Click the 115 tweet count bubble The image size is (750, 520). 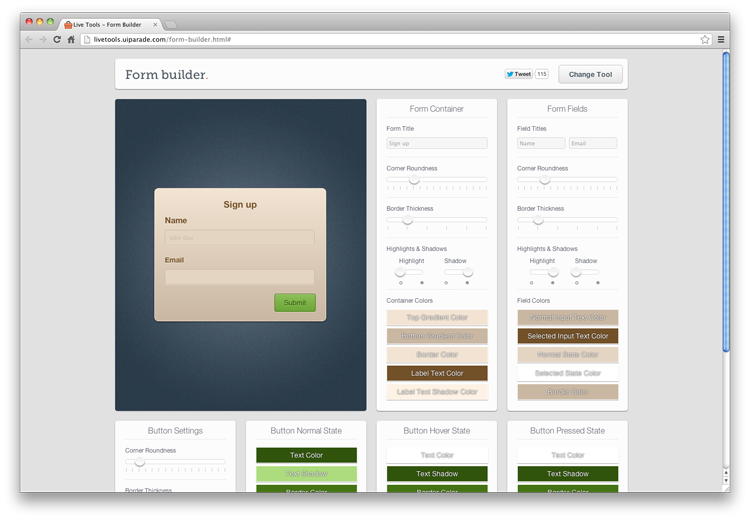541,74
